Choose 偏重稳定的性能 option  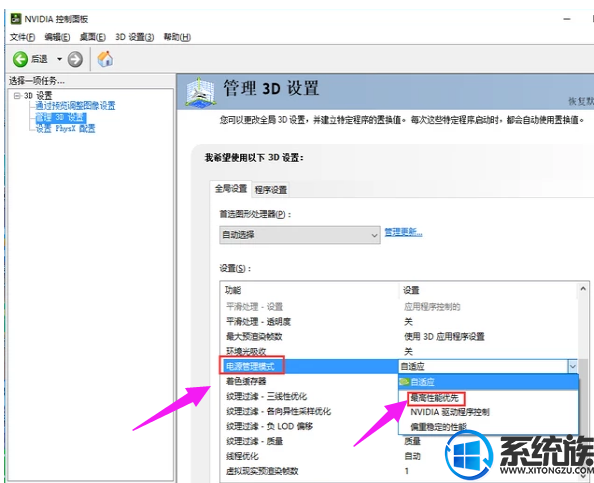488,427
